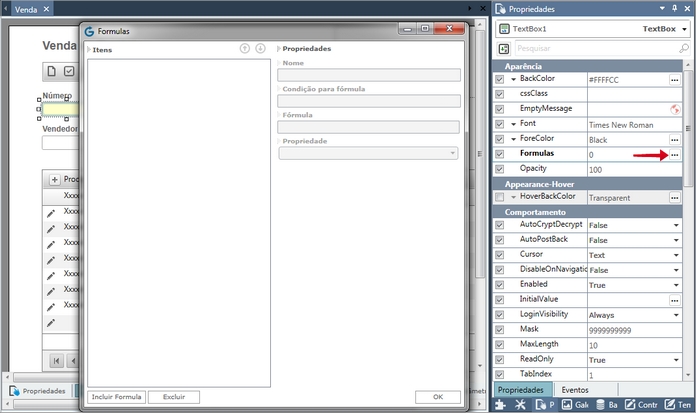
Task: Uncheck the Opacity property checkbox
Action: click(x=500, y=169)
